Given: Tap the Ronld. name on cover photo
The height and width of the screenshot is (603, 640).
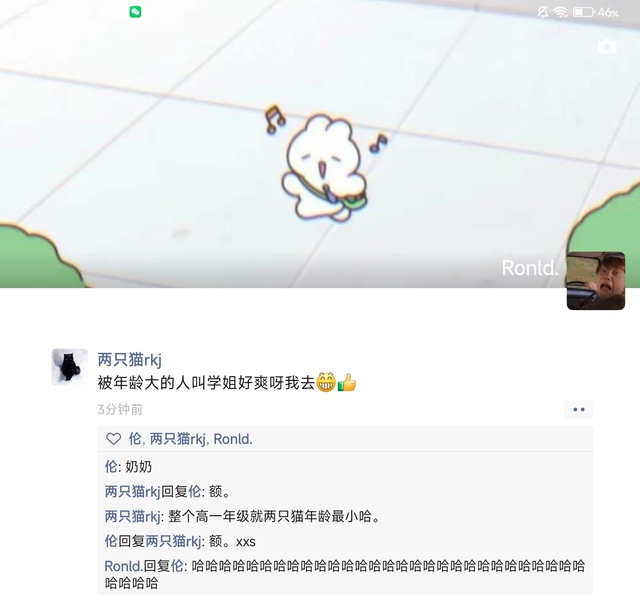Looking at the screenshot, I should point(530,268).
